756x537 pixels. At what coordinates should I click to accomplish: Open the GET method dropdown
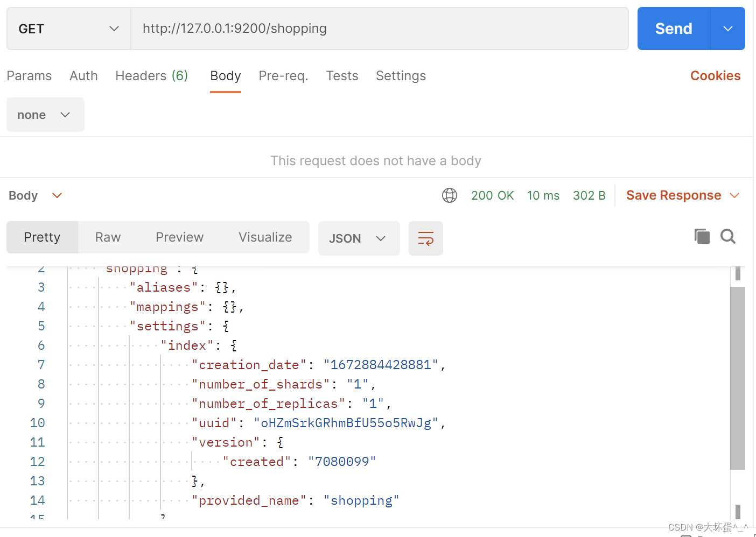pos(69,29)
